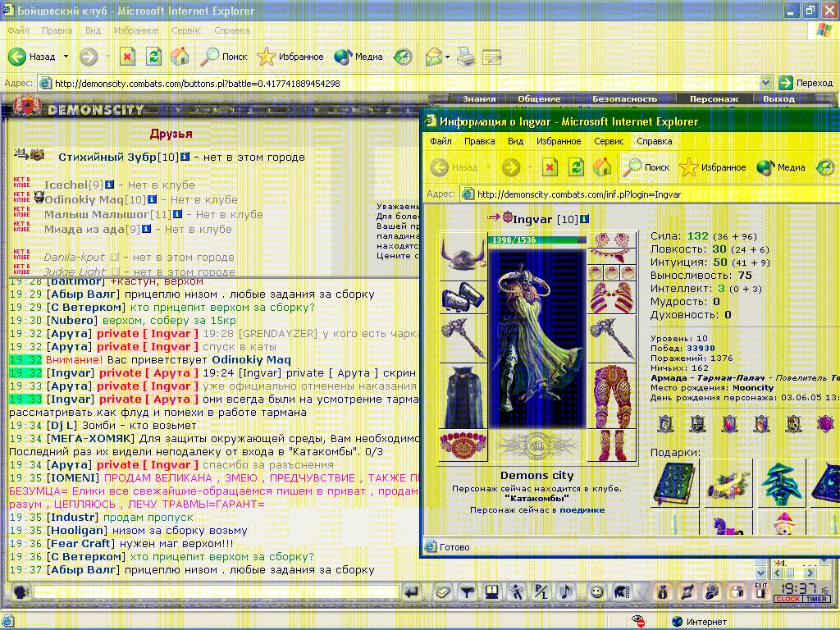The height and width of the screenshot is (630, 840).
Task: Click the green book gift thumbnail
Action: pos(676,484)
